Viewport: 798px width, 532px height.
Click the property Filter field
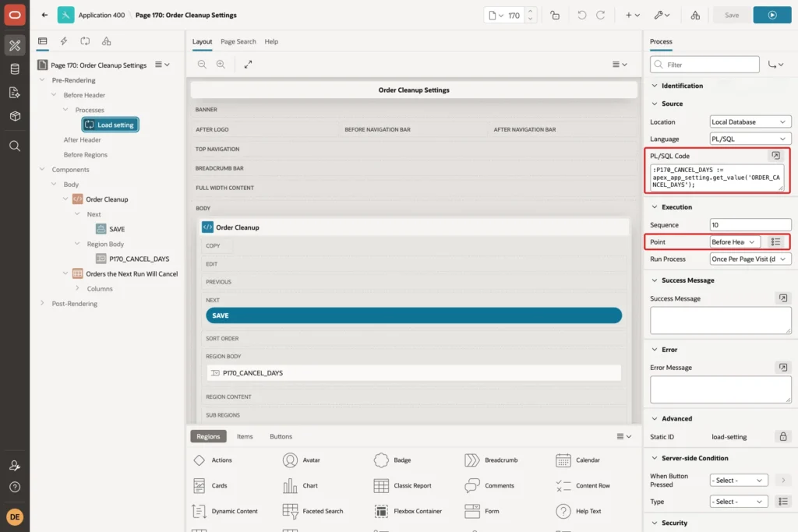[x=704, y=65]
